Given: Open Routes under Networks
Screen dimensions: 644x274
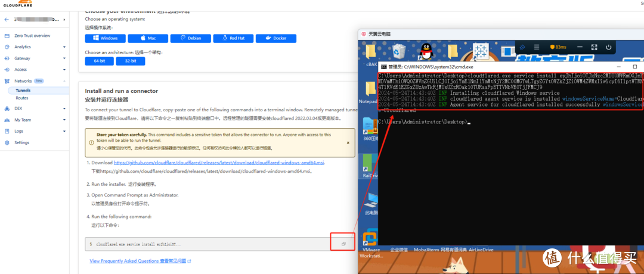Looking at the screenshot, I should click(x=22, y=98).
